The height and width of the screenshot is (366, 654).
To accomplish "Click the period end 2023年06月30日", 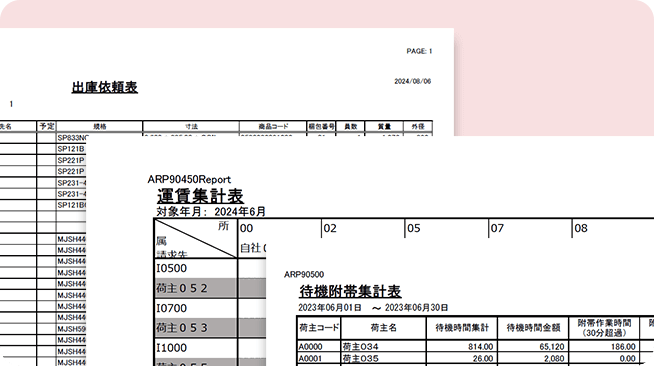I will click(x=416, y=308).
